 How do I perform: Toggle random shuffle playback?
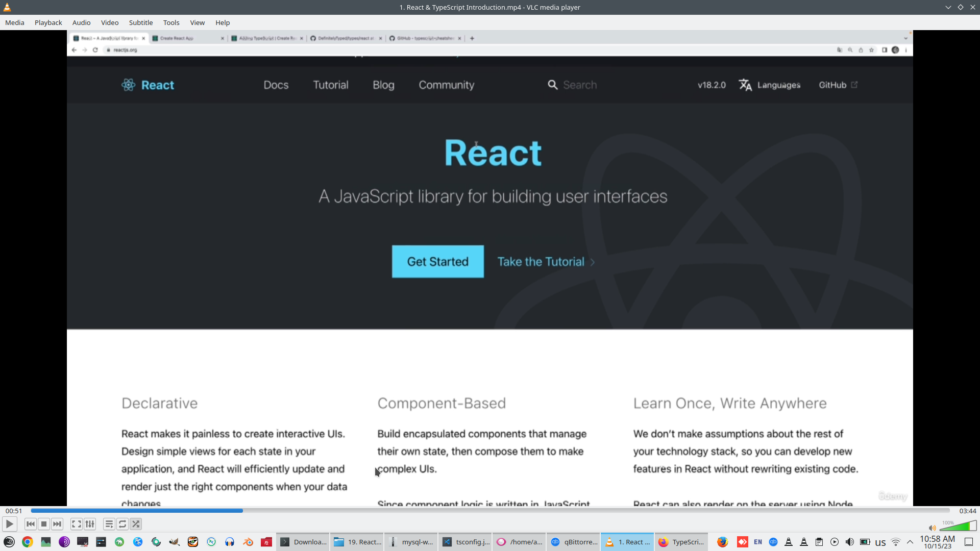click(x=136, y=524)
